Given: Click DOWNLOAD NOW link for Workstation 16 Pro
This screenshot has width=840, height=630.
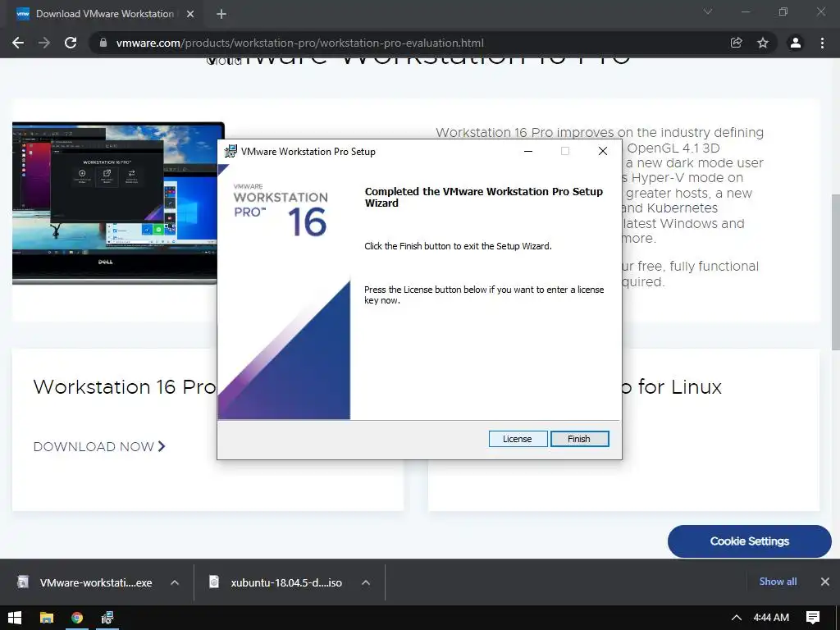Looking at the screenshot, I should coord(99,446).
